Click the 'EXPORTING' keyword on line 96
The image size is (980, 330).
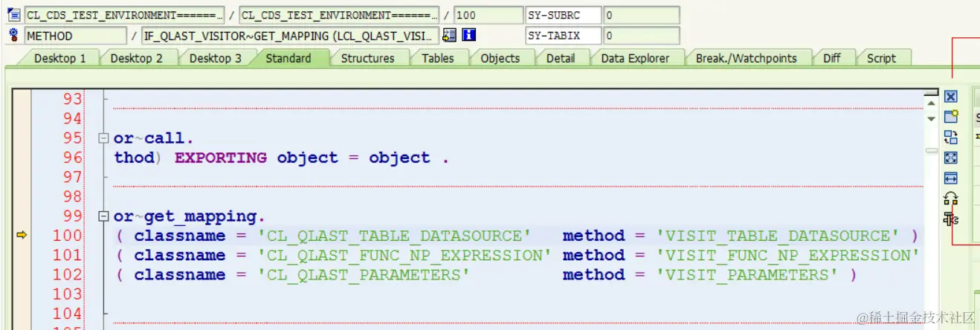220,158
